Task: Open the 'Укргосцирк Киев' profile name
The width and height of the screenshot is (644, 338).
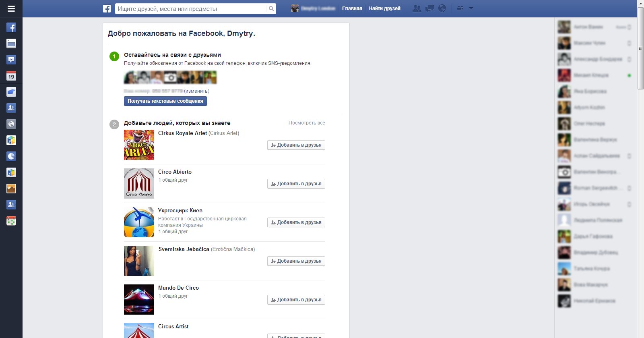Action: [180, 211]
